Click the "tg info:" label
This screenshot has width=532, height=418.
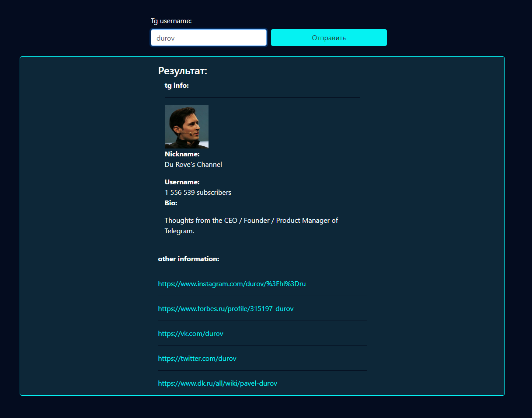177,86
